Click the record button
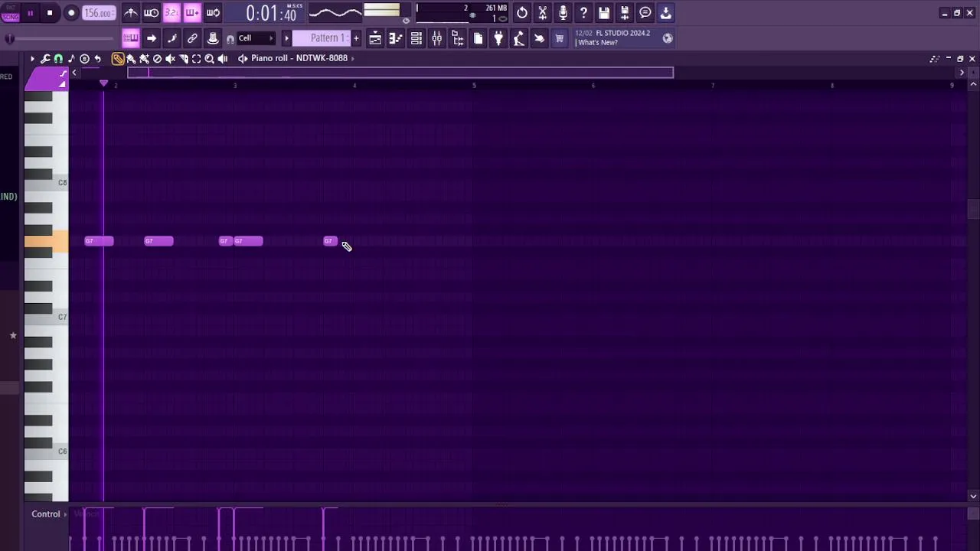Viewport: 980px width, 551px height. [x=71, y=13]
